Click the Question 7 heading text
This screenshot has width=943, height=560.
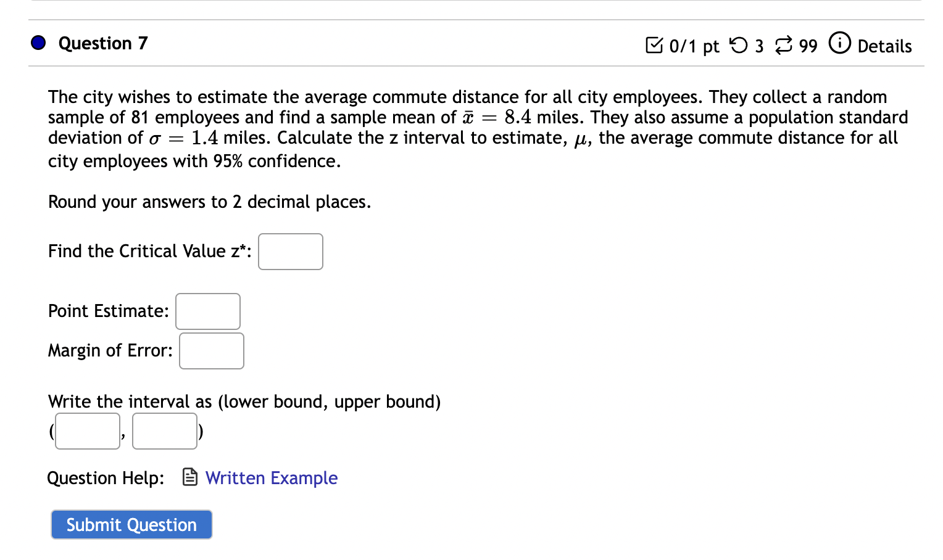coord(102,43)
